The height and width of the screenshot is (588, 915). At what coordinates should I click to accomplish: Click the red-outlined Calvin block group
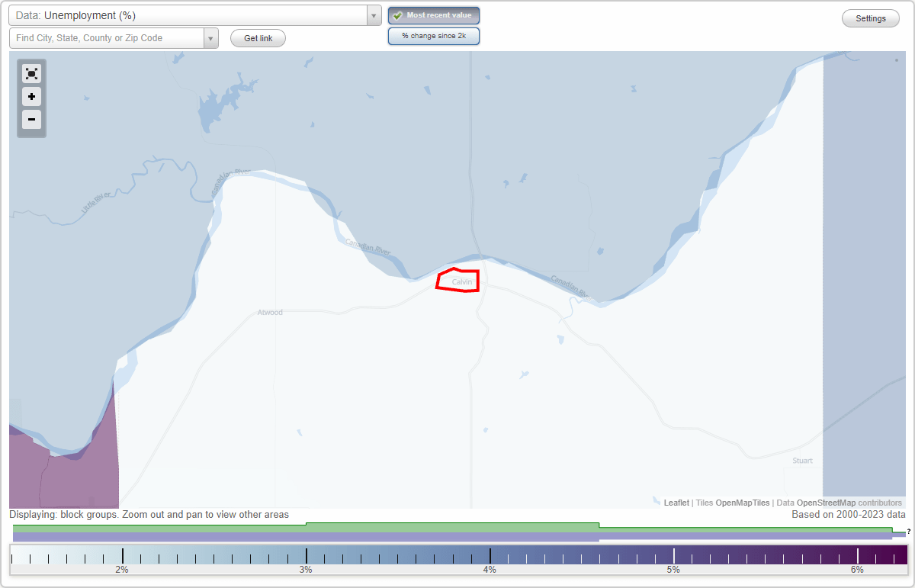(x=457, y=280)
